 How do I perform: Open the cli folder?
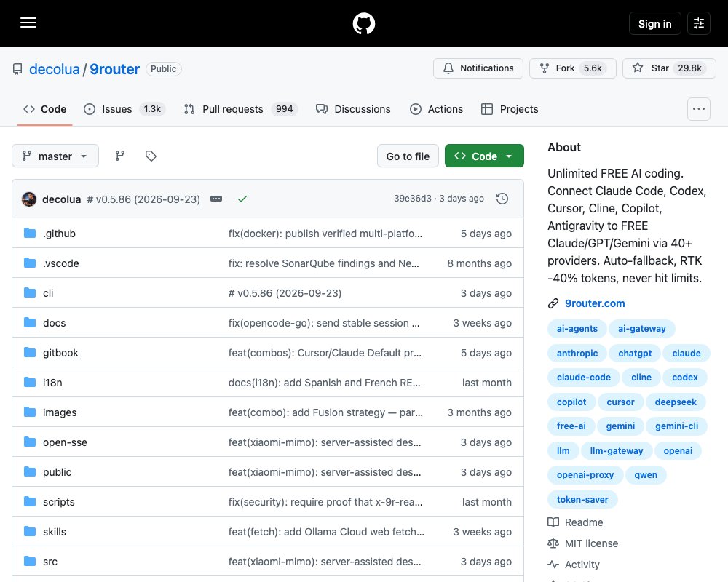[x=48, y=293]
